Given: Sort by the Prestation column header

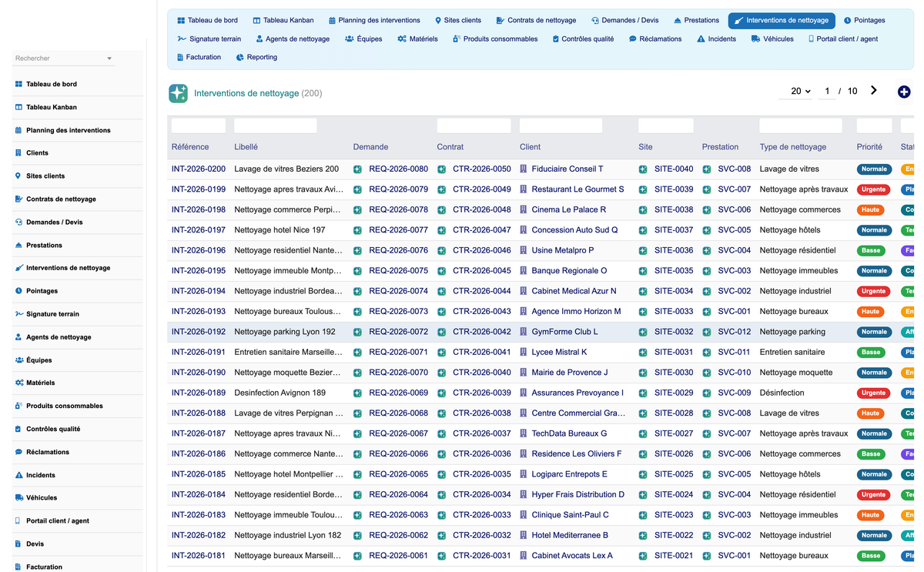Looking at the screenshot, I should point(720,147).
